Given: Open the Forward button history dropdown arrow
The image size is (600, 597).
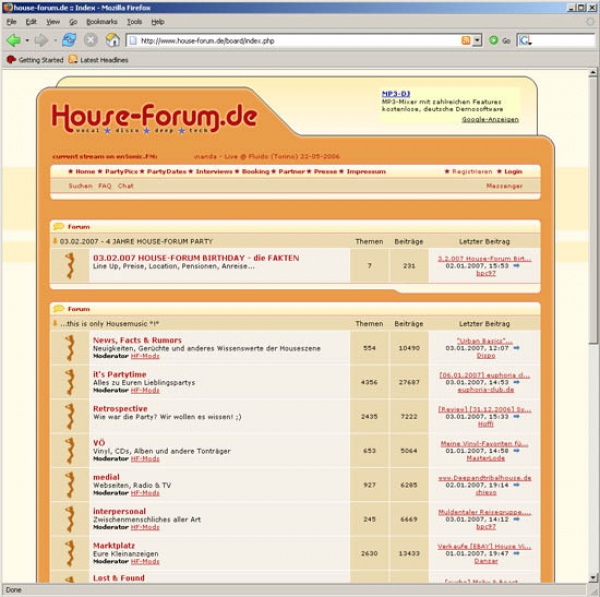Looking at the screenshot, I should tap(55, 40).
